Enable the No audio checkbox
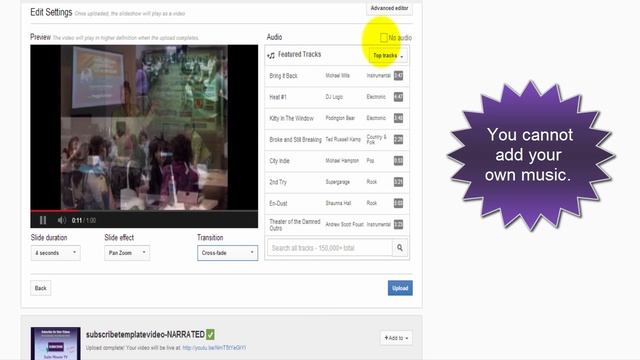The height and width of the screenshot is (360, 640). pyautogui.click(x=384, y=38)
